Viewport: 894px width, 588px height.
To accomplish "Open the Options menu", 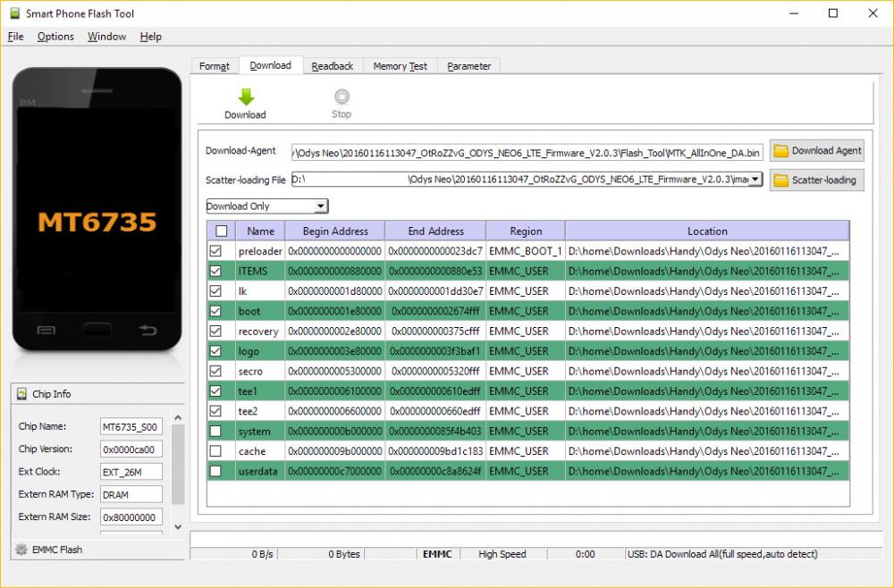I will pos(55,37).
